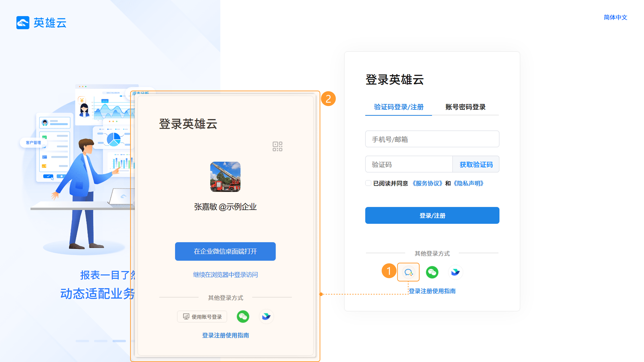This screenshot has height=362, width=644.
Task: Click the first carousel indicator dash
Action: coord(82,341)
